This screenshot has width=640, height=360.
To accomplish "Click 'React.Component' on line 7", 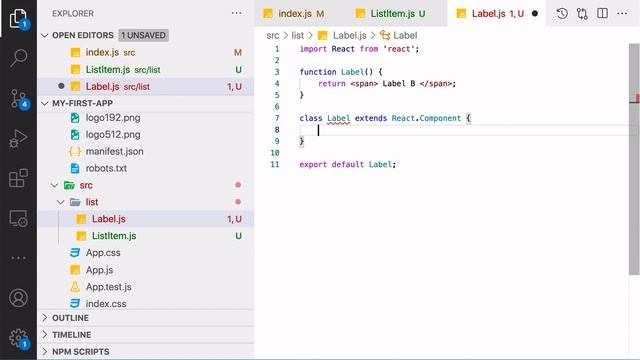I will [426, 118].
